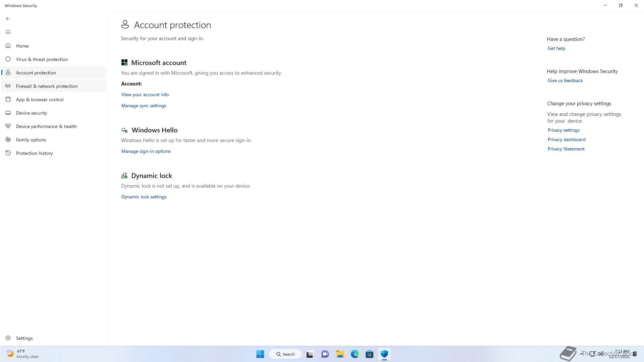
Task: Click the Family options people icon
Action: pos(8,139)
